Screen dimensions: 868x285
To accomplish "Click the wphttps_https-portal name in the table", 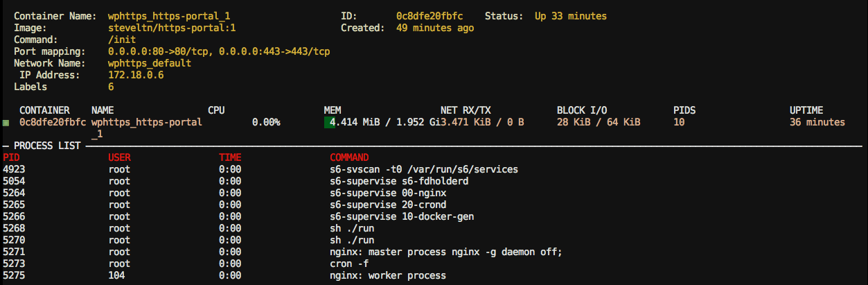I will coord(146,122).
